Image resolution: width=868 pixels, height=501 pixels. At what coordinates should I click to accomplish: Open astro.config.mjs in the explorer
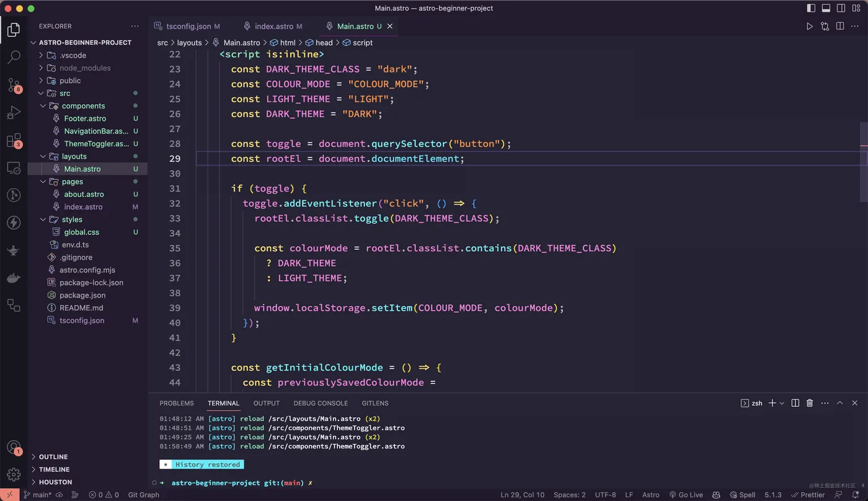pyautogui.click(x=87, y=270)
